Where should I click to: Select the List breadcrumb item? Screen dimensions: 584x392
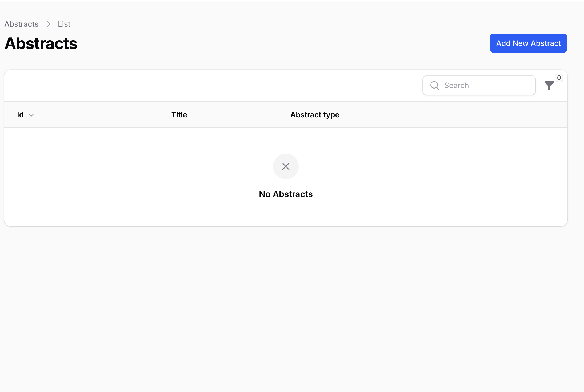[x=64, y=24]
